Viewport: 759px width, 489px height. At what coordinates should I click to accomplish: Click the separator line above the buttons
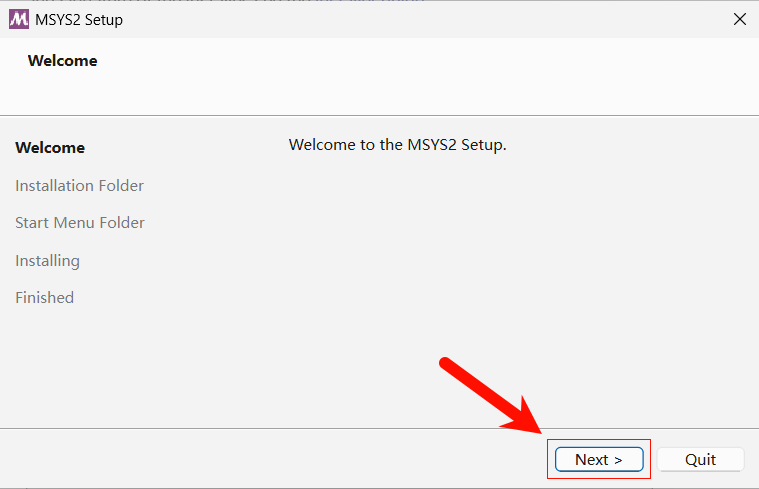click(x=300, y=429)
